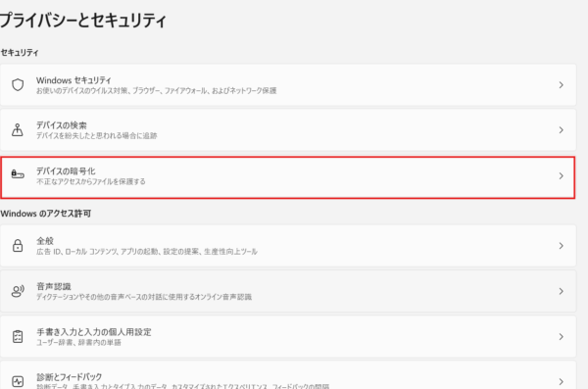The height and width of the screenshot is (389, 588).
Task: Click the 全般 padlock icon
Action: click(x=18, y=246)
